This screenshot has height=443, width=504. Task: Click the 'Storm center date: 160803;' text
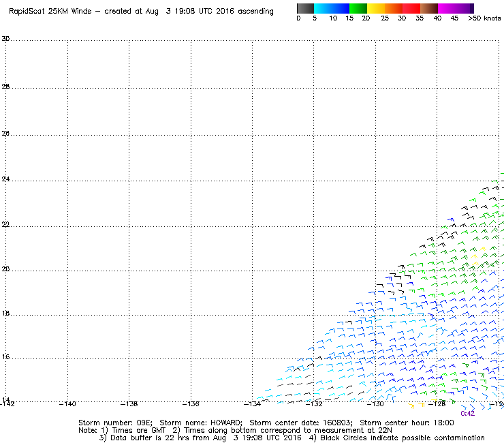coord(301,423)
